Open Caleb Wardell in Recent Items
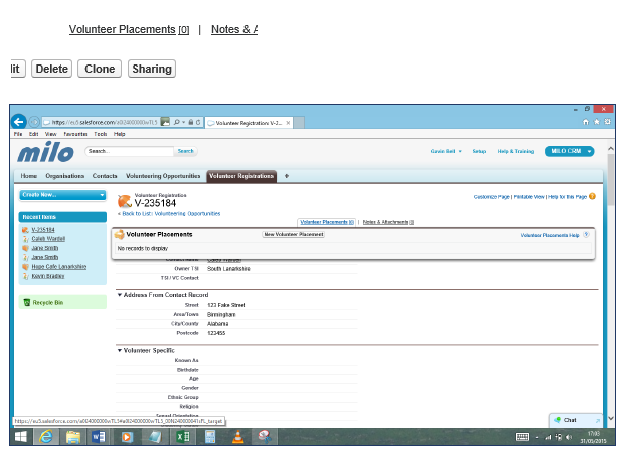Screen dimensions: 621x451 [48, 239]
